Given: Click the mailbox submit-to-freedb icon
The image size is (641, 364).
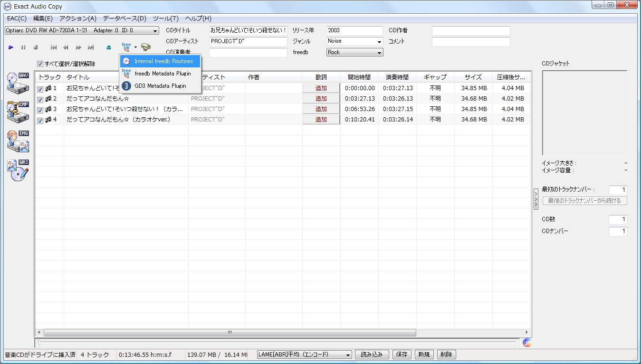Looking at the screenshot, I should tap(146, 47).
